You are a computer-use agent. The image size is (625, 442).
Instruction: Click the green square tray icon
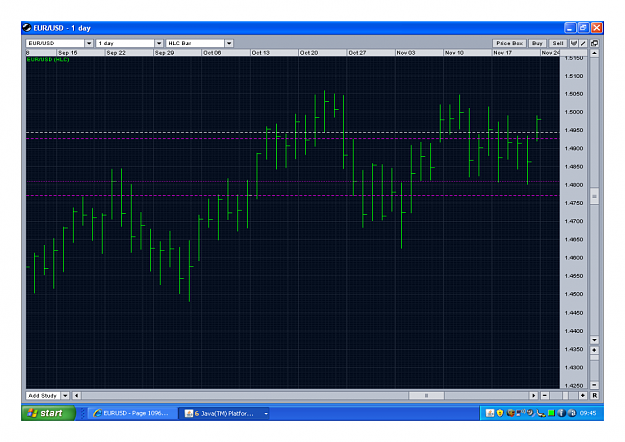(x=551, y=413)
